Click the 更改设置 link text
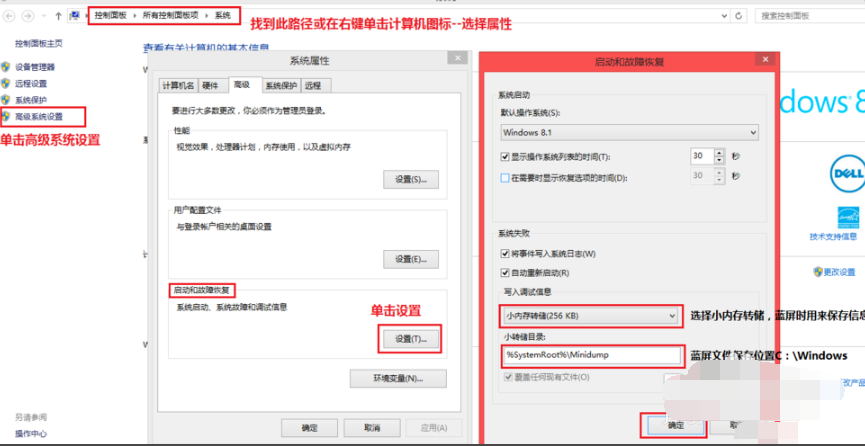 click(840, 272)
